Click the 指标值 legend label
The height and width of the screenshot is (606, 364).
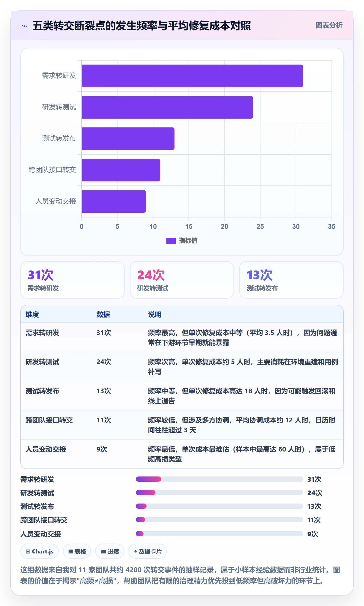pyautogui.click(x=188, y=241)
